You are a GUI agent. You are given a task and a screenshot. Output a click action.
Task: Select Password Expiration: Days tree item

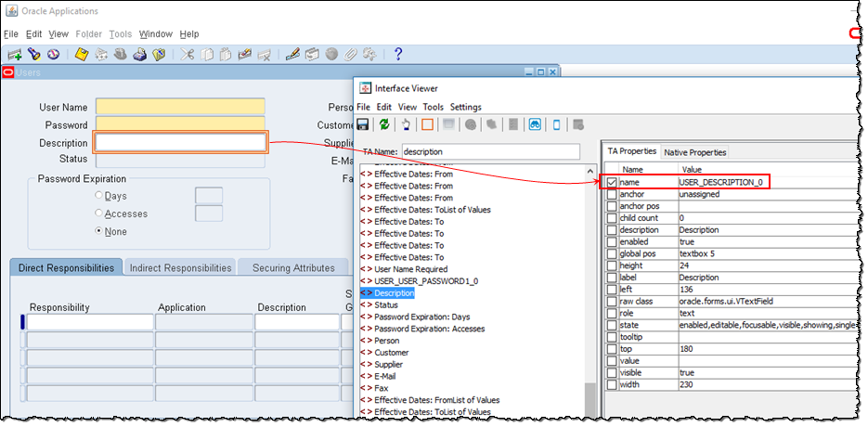click(415, 317)
